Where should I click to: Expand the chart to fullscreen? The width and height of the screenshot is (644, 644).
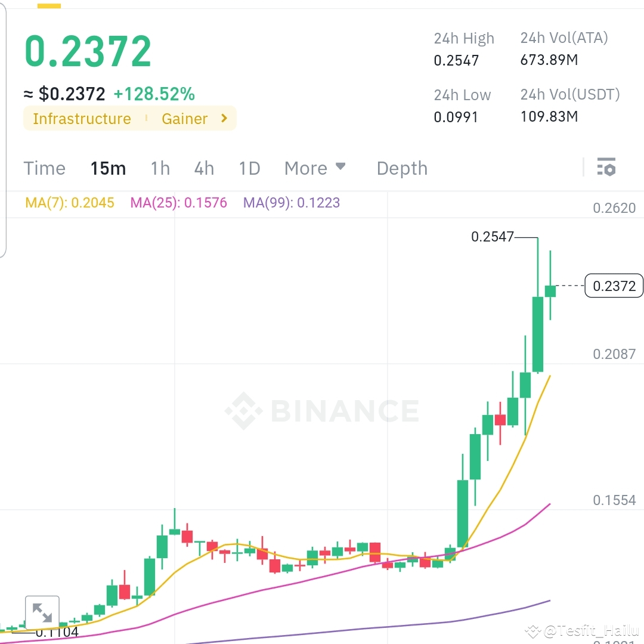tap(41, 612)
